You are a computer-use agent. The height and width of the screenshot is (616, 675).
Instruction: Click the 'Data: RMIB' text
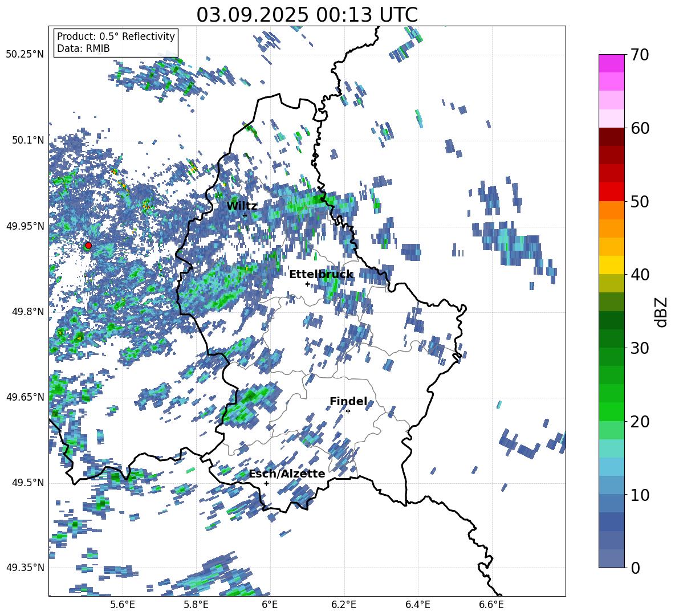[x=83, y=48]
